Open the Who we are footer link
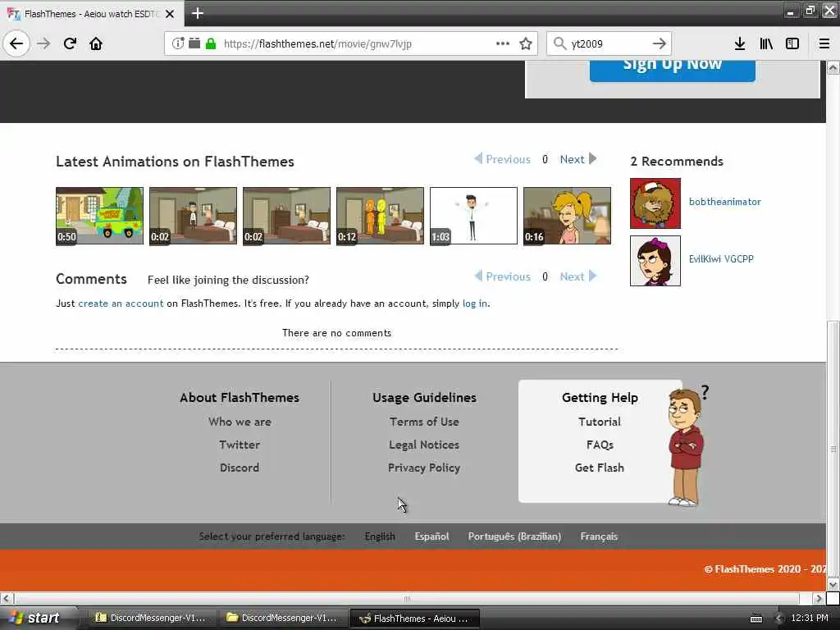 coord(240,422)
